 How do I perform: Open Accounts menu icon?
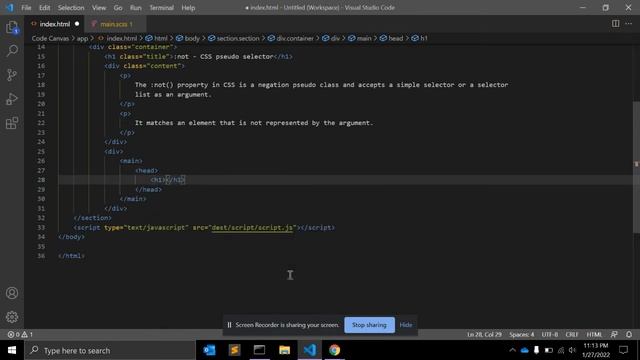[12, 293]
